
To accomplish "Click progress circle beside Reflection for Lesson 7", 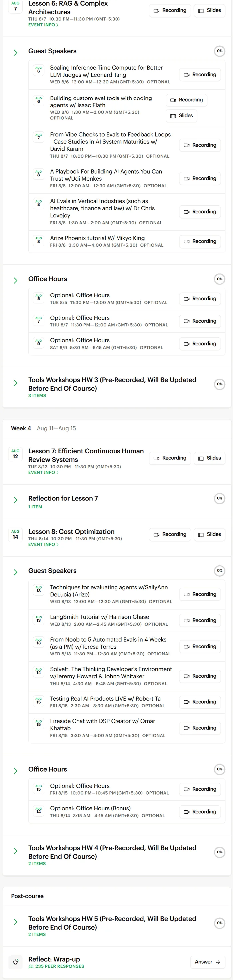I will point(220,498).
